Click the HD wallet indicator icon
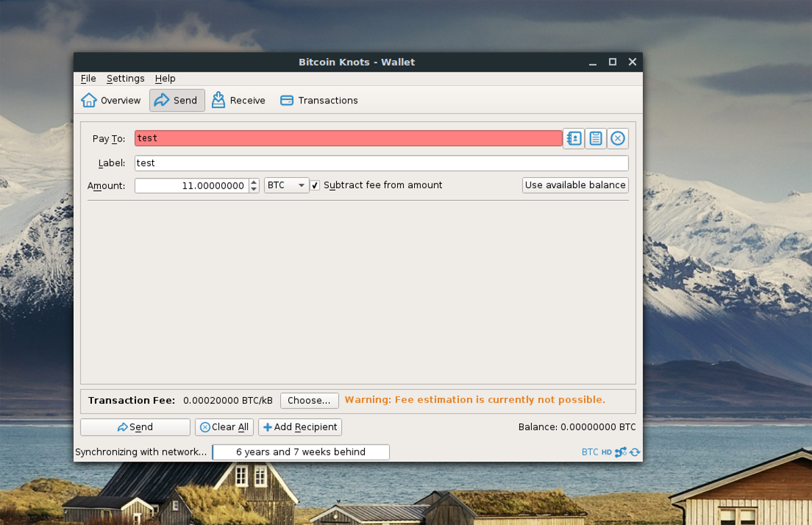This screenshot has width=812, height=525. 607,452
